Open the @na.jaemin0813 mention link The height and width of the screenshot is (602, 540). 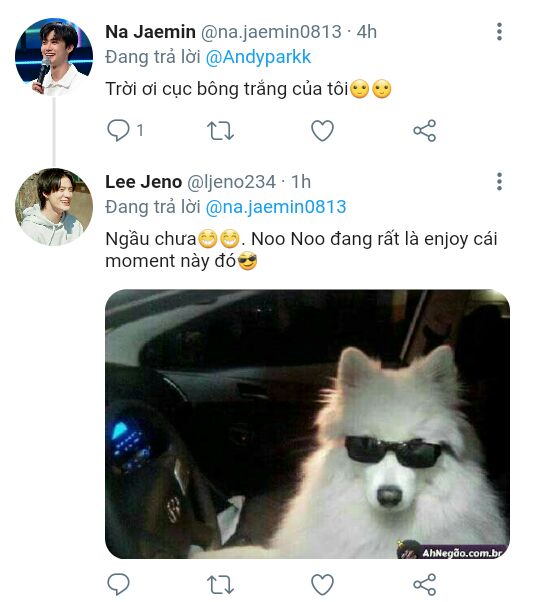tap(276, 207)
